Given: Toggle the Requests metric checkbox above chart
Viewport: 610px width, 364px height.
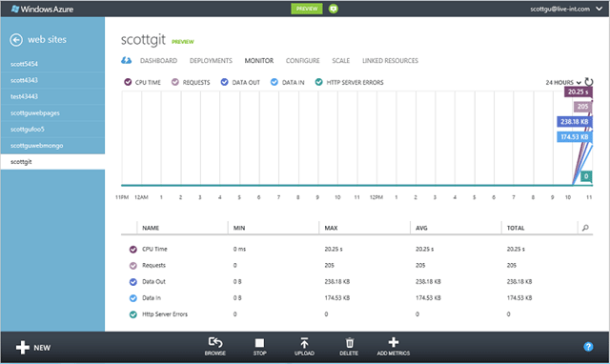Looking at the screenshot, I should [175, 82].
